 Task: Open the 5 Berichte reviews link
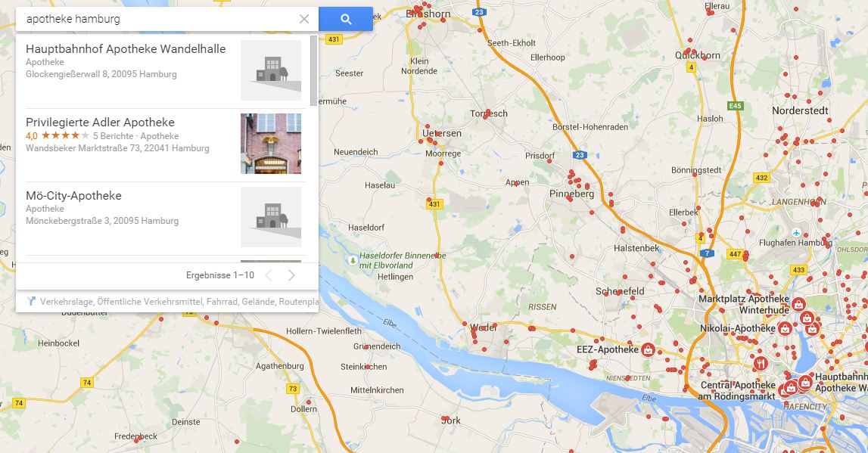pyautogui.click(x=113, y=136)
